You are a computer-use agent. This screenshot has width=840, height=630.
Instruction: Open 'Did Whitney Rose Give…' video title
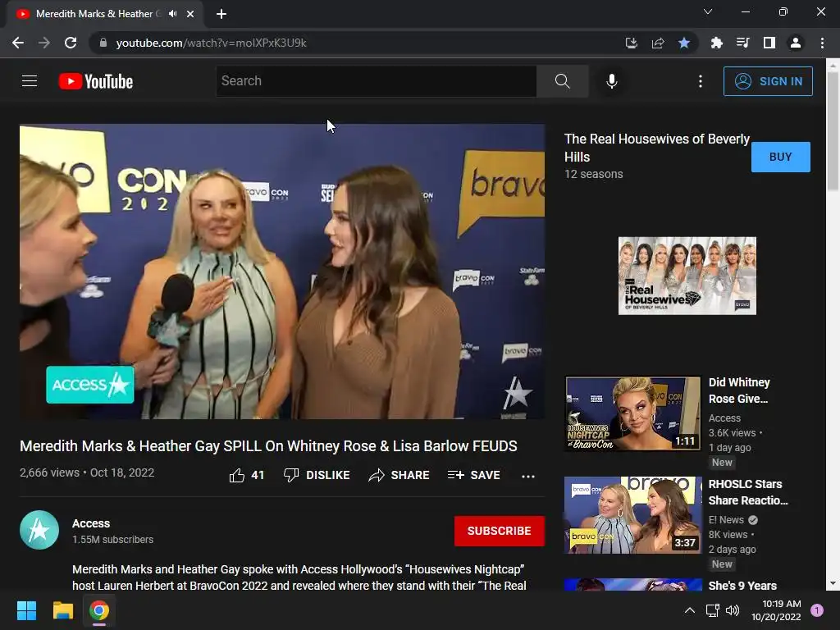coord(739,390)
